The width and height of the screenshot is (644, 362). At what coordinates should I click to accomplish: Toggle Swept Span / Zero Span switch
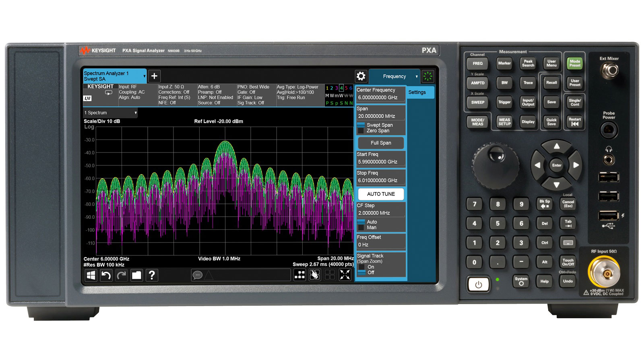coord(361,128)
